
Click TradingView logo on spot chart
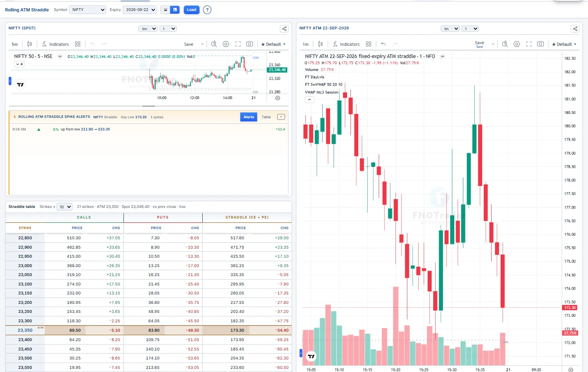[20, 85]
